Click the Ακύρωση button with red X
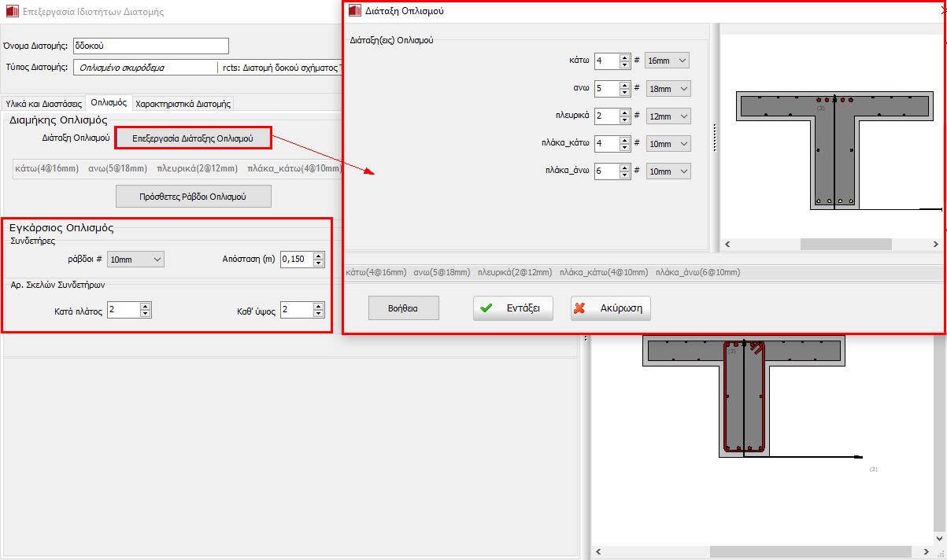This screenshot has width=947, height=560. (610, 308)
